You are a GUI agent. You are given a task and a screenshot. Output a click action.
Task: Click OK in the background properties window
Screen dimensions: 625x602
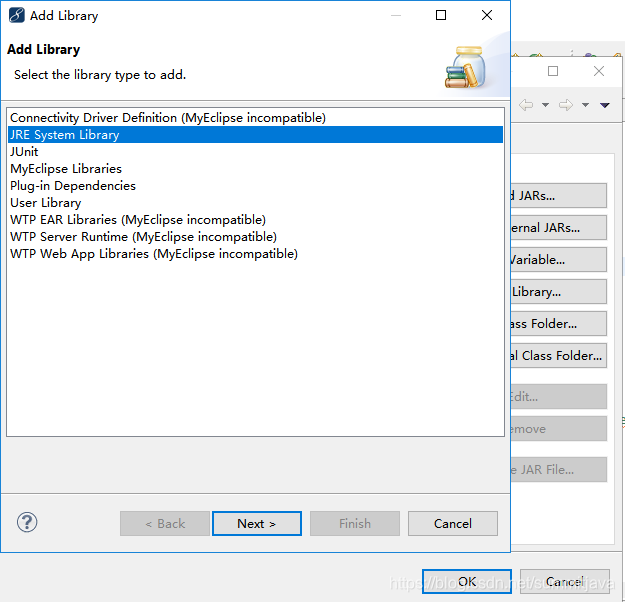pyautogui.click(x=467, y=582)
